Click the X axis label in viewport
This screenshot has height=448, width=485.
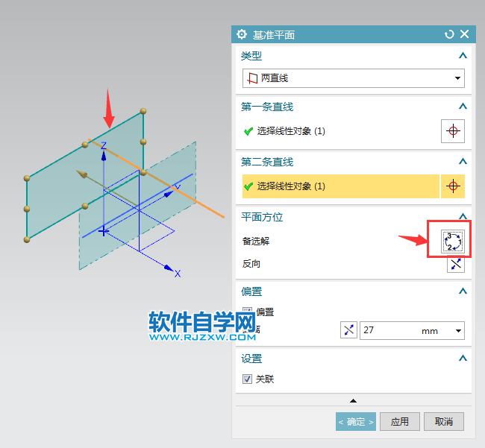(x=178, y=274)
